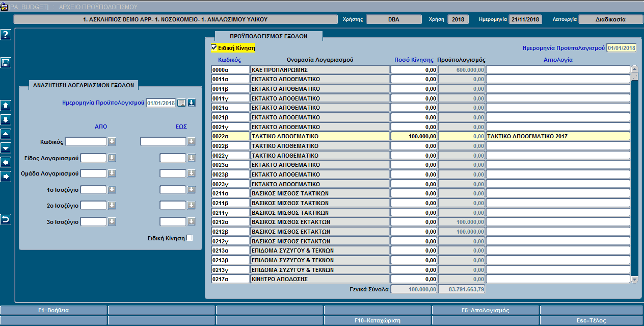Image resolution: width=644 pixels, height=326 pixels.
Task: Open list for 2ο Ισοζύγιο ΕΩΣ
Action: click(x=192, y=206)
